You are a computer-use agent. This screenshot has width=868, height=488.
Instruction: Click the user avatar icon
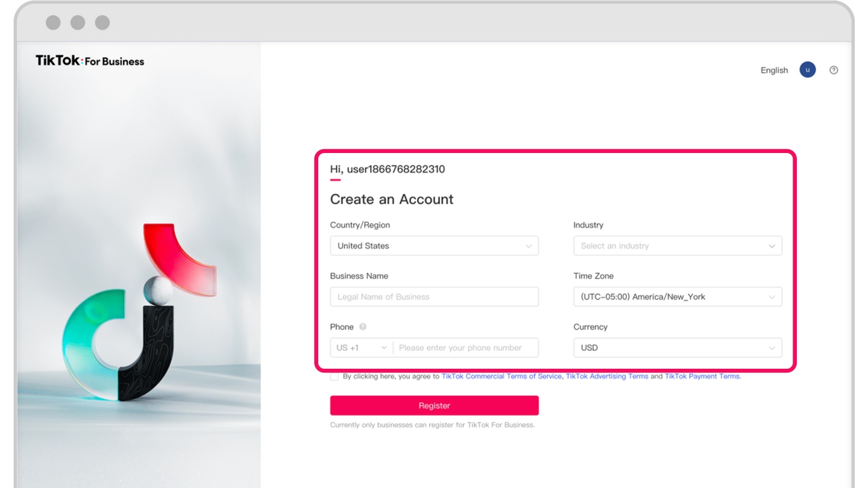(807, 70)
